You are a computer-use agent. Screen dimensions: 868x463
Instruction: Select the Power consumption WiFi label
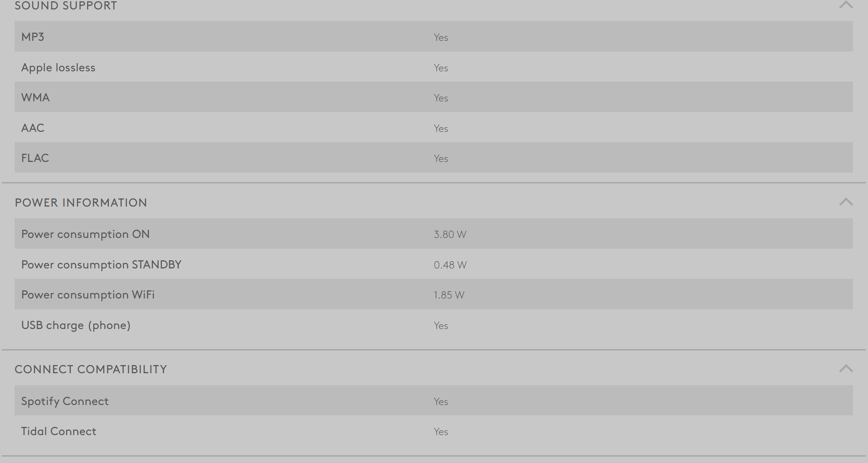(88, 295)
